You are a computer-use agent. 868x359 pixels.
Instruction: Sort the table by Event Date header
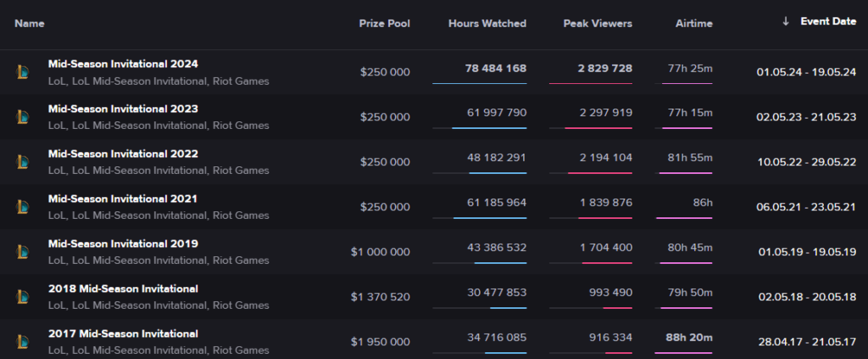827,22
